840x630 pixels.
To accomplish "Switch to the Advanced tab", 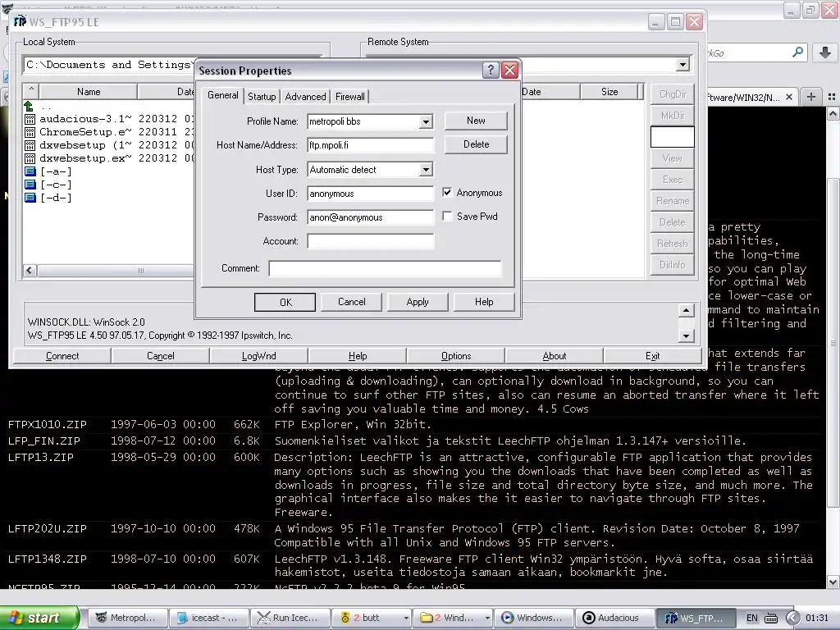I will [x=305, y=97].
